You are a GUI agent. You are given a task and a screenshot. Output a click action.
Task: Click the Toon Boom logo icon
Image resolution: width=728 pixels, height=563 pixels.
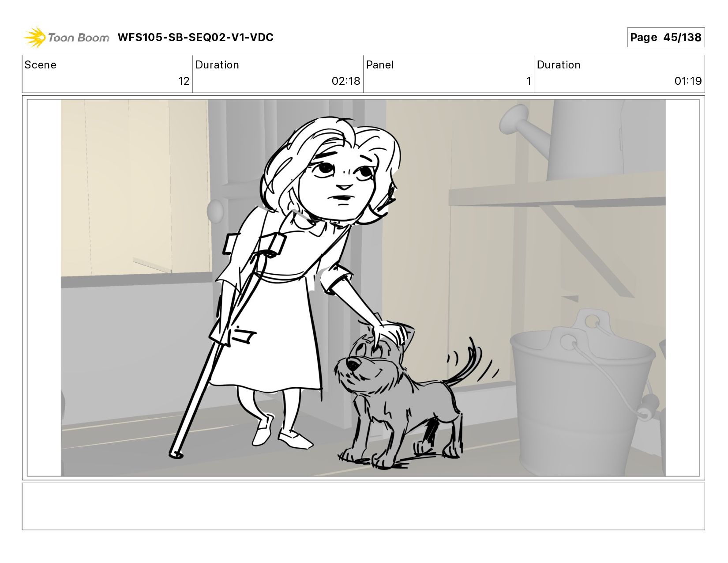(x=35, y=37)
